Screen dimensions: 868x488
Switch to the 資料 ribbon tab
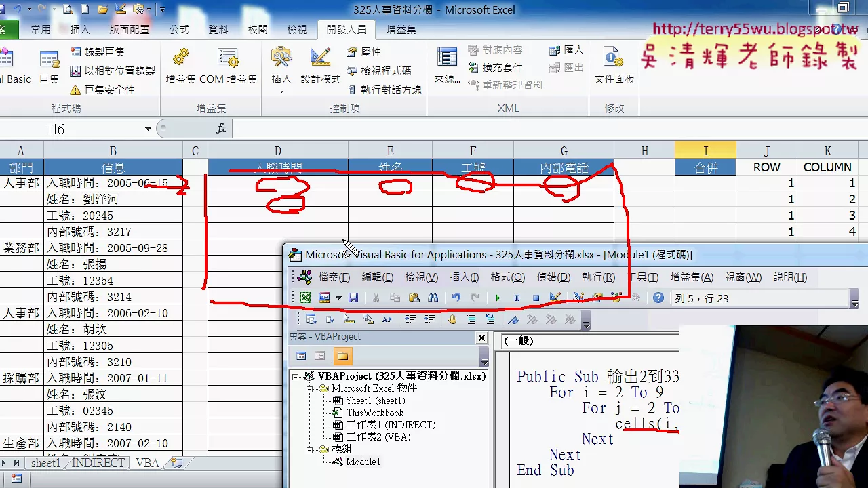click(218, 30)
